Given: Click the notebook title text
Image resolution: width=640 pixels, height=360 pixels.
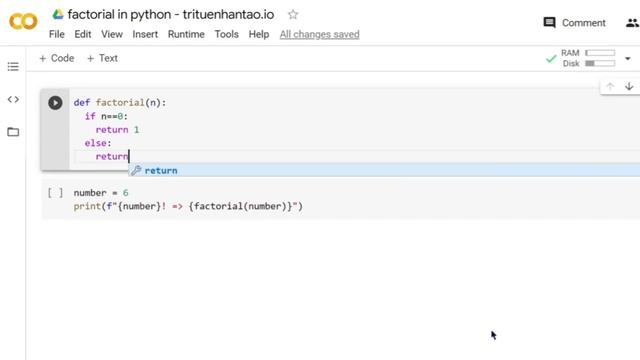Looking at the screenshot, I should pos(171,14).
